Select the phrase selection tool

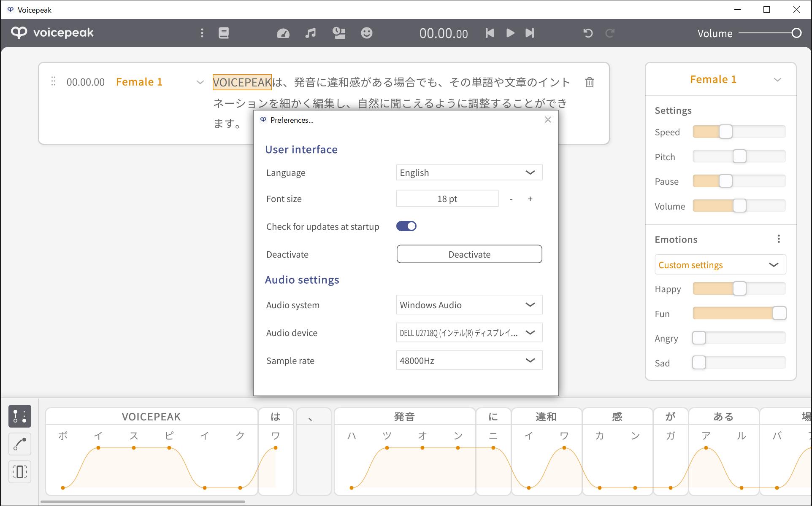tap(20, 472)
